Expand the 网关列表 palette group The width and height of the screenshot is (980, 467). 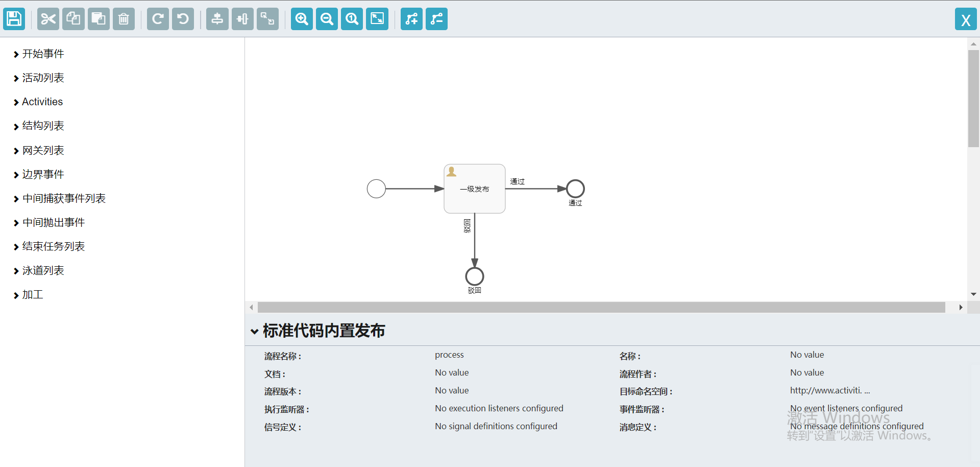(x=39, y=150)
